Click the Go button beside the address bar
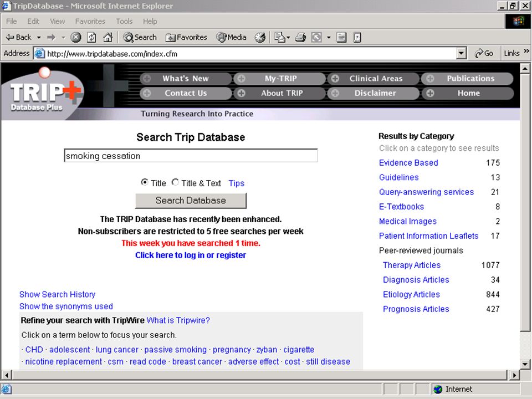 coord(484,54)
